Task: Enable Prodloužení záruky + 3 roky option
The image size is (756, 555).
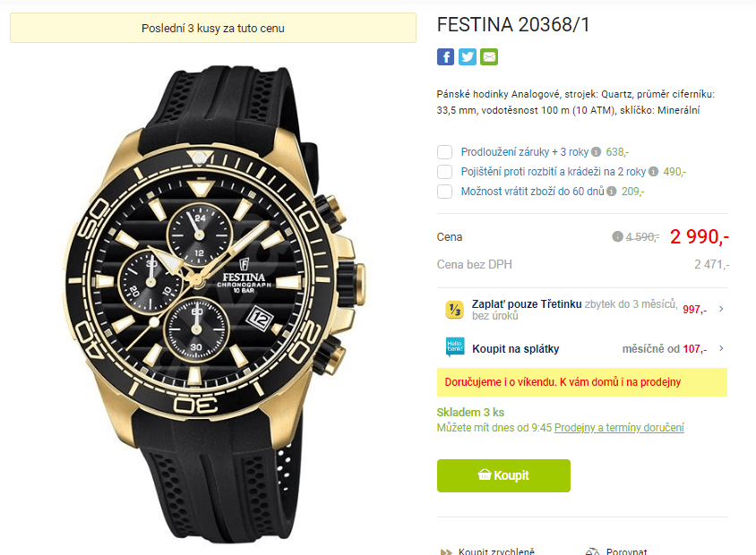Action: click(444, 152)
